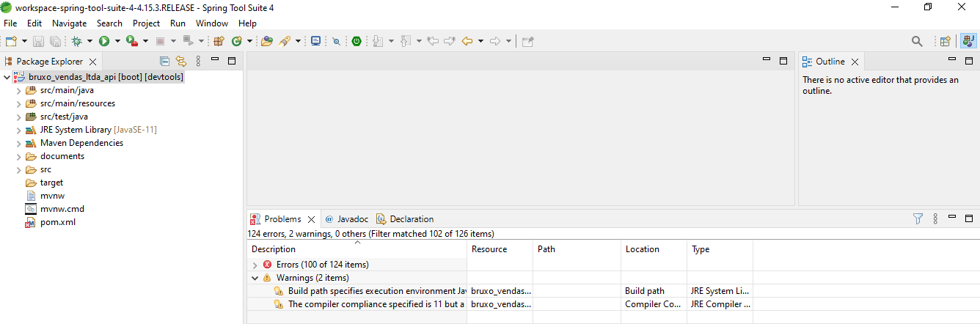Open Problems view menu dots
This screenshot has height=324, width=980.
click(935, 218)
